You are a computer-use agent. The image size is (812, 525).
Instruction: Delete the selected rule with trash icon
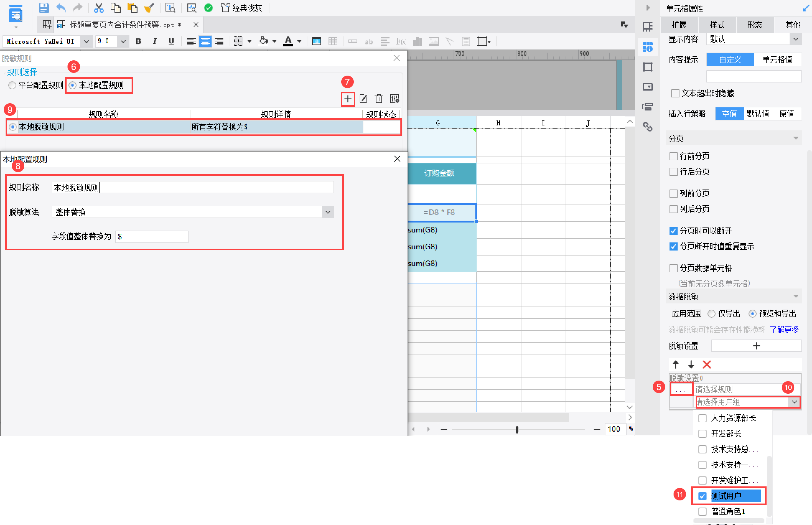tap(379, 99)
